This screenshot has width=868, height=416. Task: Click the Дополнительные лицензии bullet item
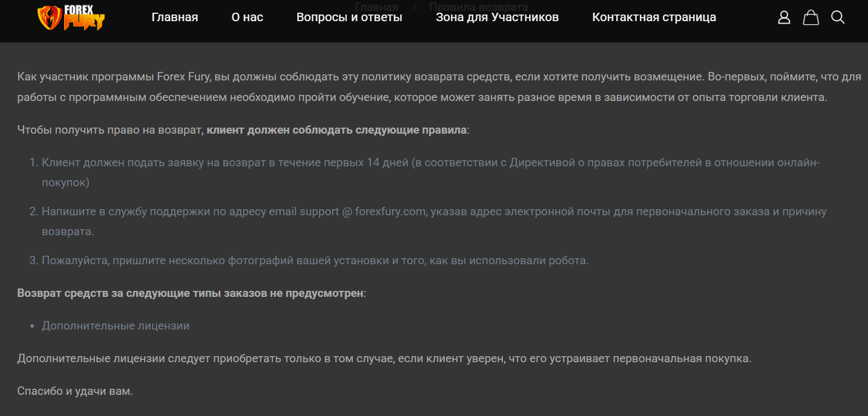(116, 326)
